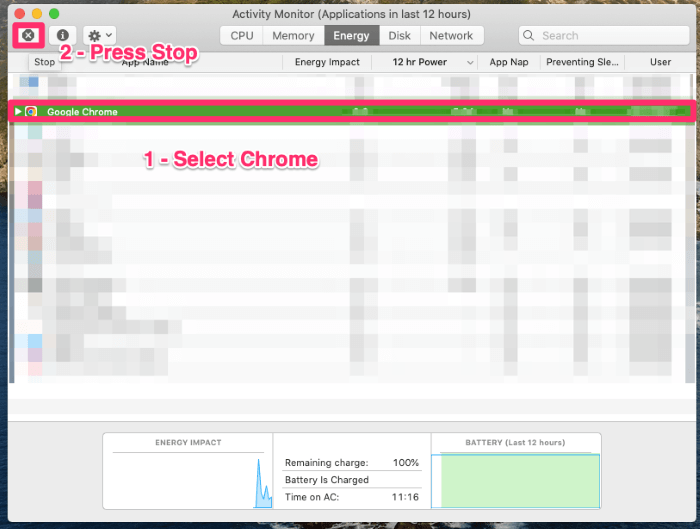This screenshot has height=529, width=700.
Task: Click the window's red close button
Action: point(20,13)
